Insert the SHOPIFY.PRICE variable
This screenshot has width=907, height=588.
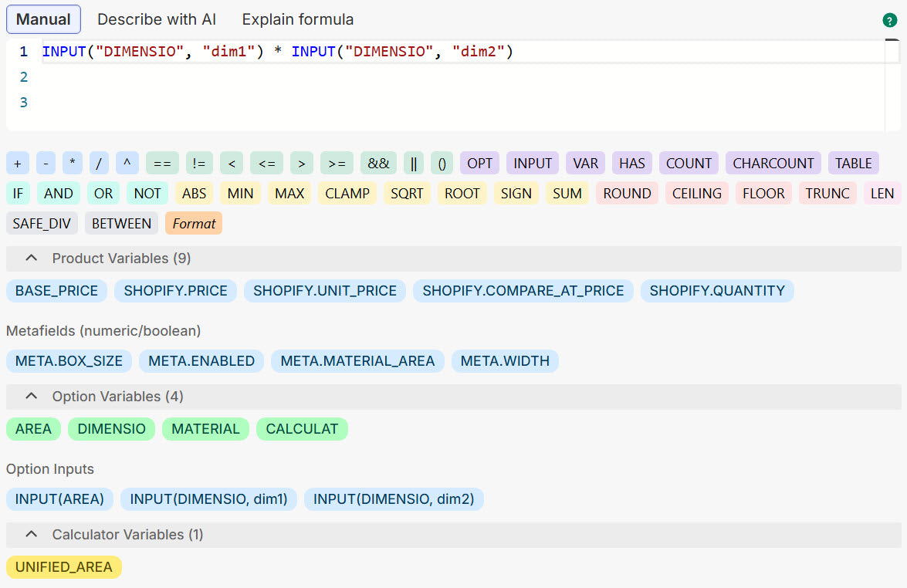tap(176, 291)
